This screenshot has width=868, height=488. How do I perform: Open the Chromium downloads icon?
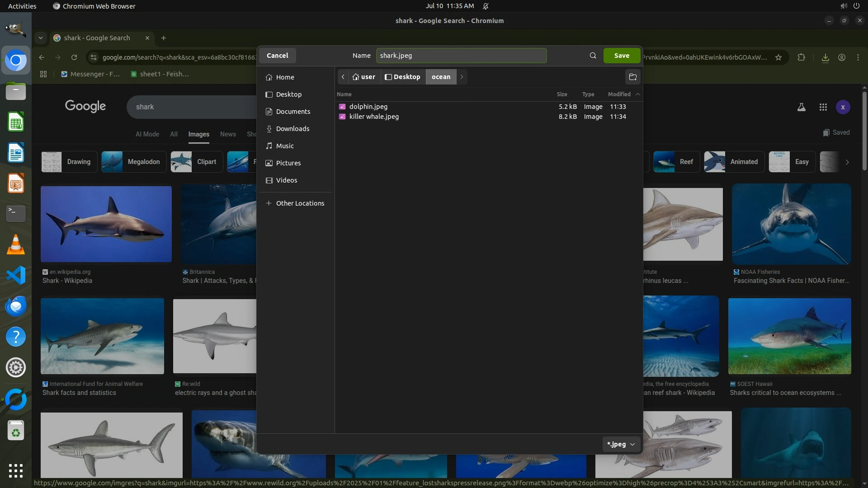point(825,57)
